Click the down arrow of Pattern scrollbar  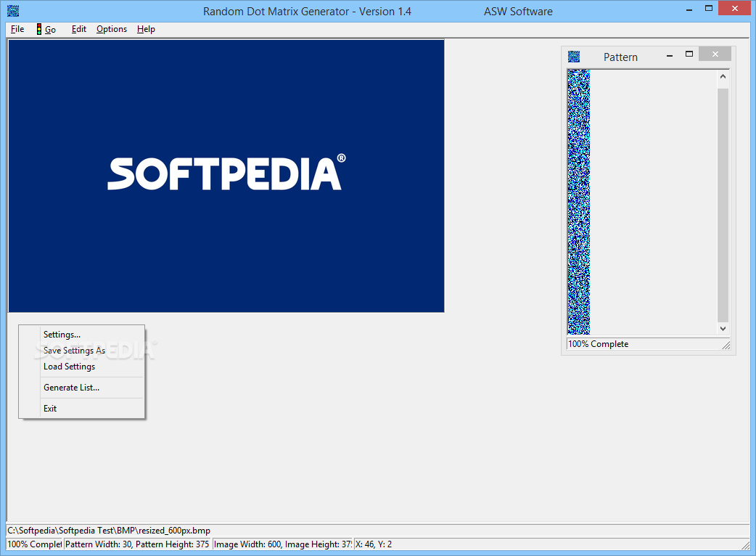pyautogui.click(x=723, y=329)
